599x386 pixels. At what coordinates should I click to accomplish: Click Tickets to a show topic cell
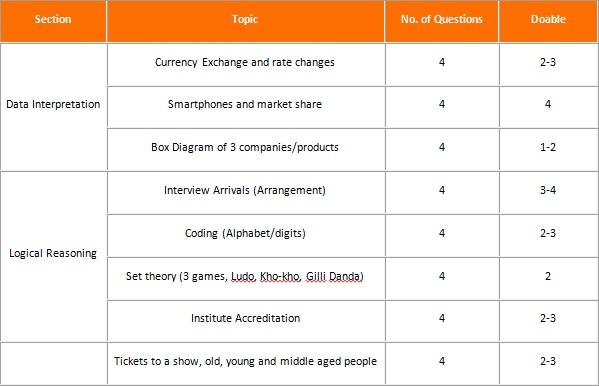click(246, 363)
